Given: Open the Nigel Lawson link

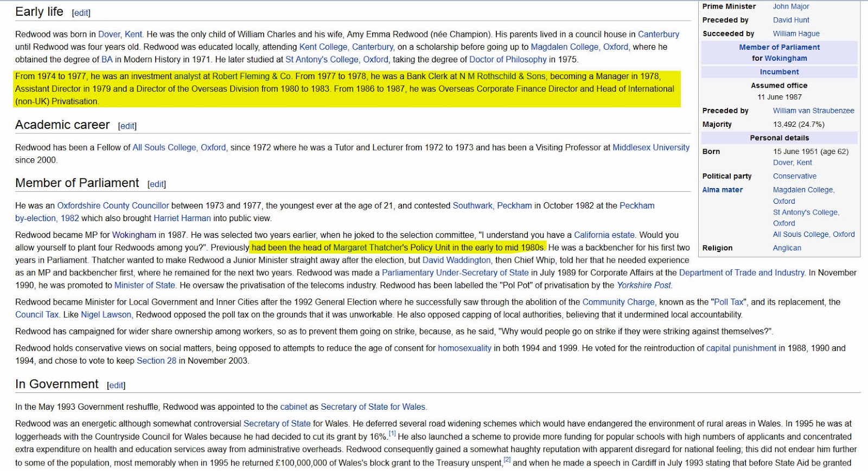Looking at the screenshot, I should pos(106,314).
